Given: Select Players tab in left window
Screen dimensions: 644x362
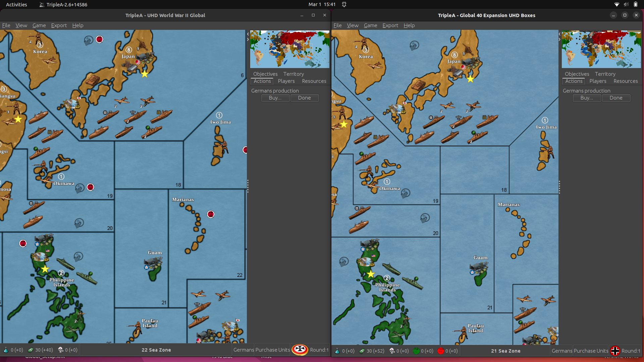Looking at the screenshot, I should tap(286, 81).
